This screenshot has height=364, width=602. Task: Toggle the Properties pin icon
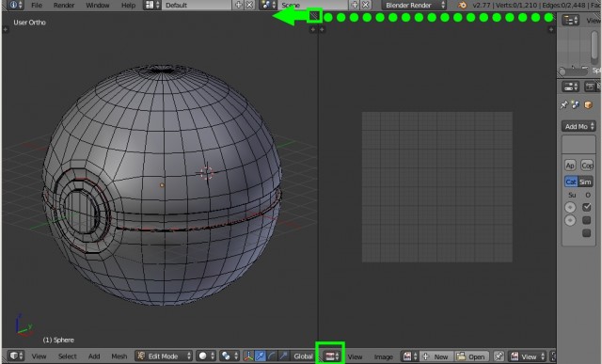coord(563,104)
